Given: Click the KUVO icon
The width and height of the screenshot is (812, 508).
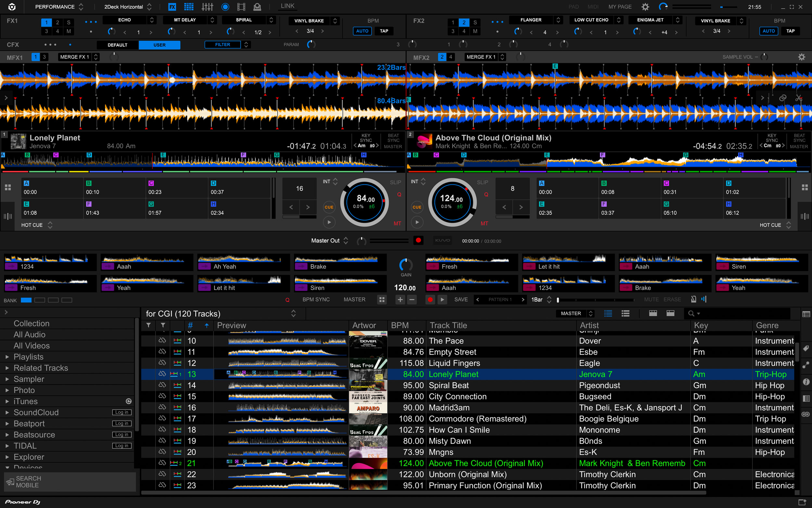Looking at the screenshot, I should (x=442, y=240).
